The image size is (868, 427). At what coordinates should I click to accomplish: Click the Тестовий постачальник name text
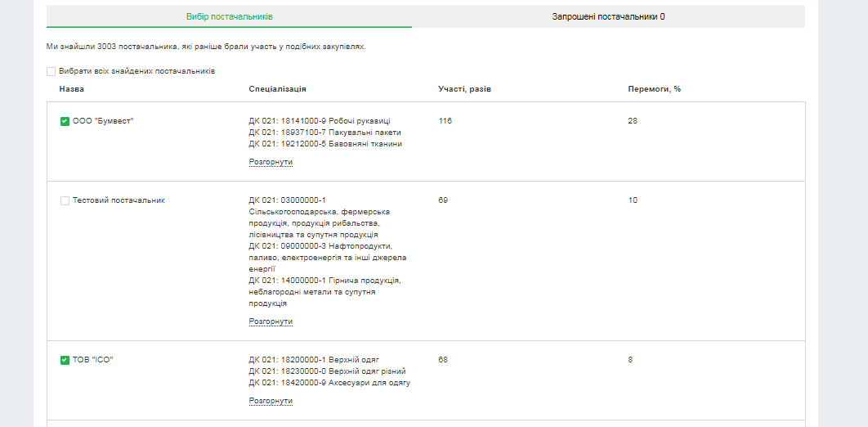[x=119, y=200]
